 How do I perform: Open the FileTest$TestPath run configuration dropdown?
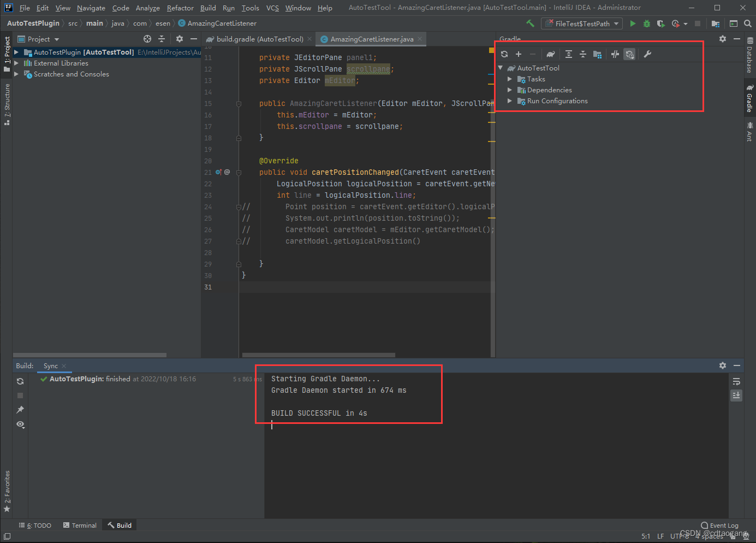pyautogui.click(x=615, y=23)
